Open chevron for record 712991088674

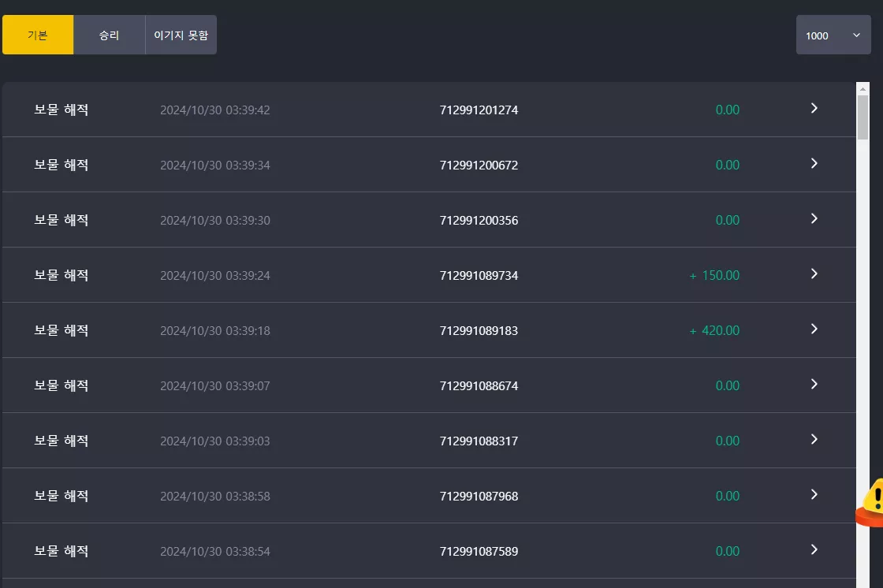pyautogui.click(x=814, y=384)
